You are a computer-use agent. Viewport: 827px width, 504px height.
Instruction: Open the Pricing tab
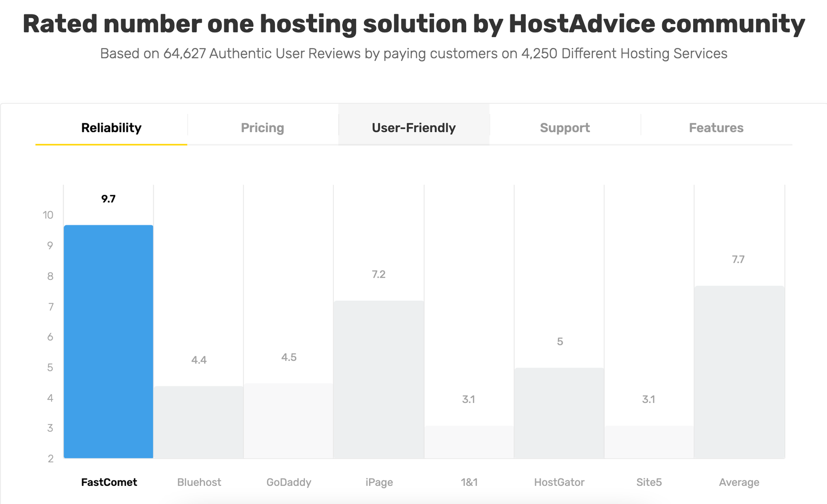pos(263,128)
